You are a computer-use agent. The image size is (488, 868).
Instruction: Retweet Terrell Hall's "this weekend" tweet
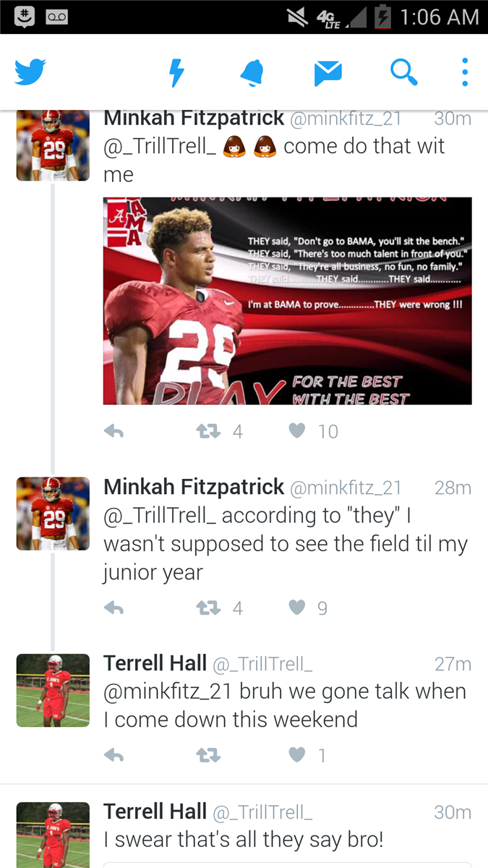[x=209, y=755]
